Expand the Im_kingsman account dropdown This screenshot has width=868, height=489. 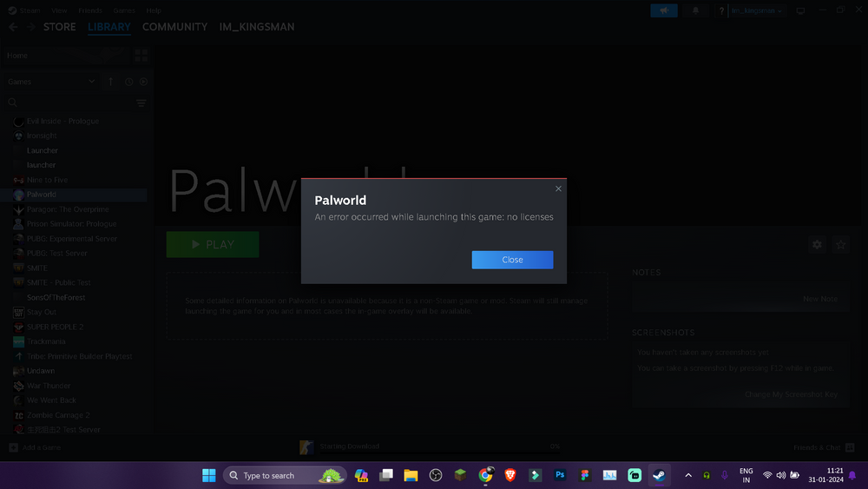756,10
